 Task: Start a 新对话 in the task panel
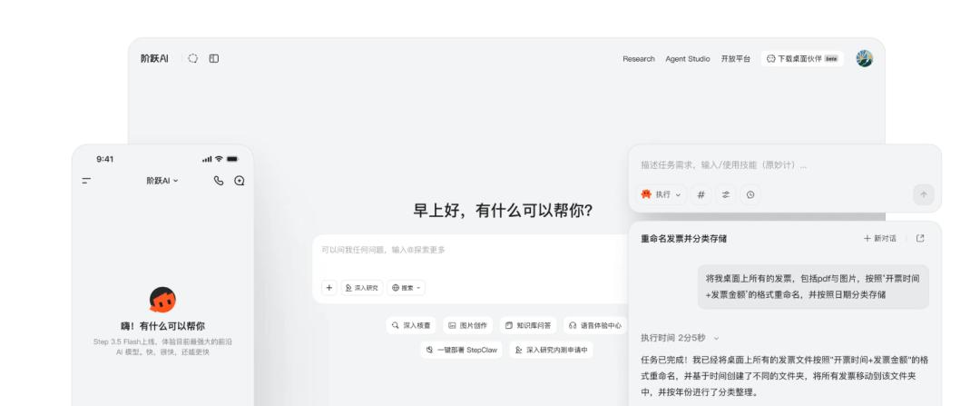point(880,238)
